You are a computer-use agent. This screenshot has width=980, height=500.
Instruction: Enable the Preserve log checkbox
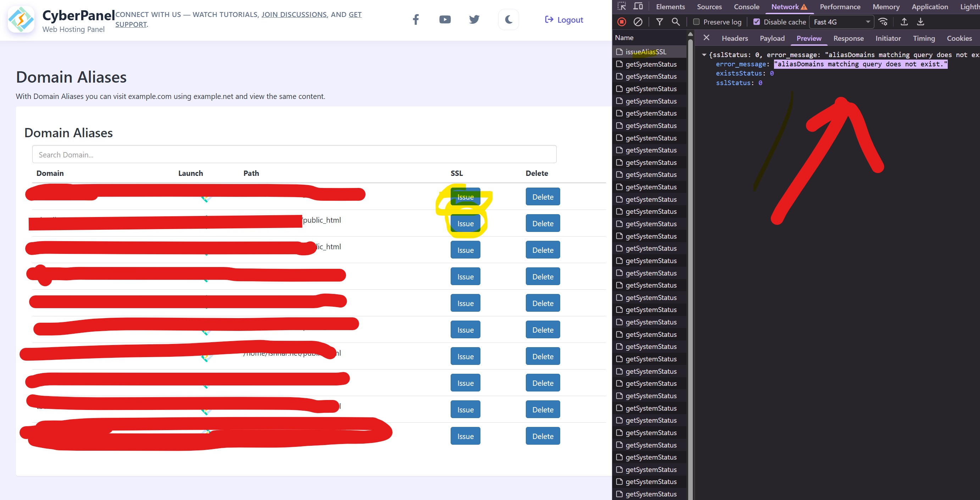(x=696, y=22)
